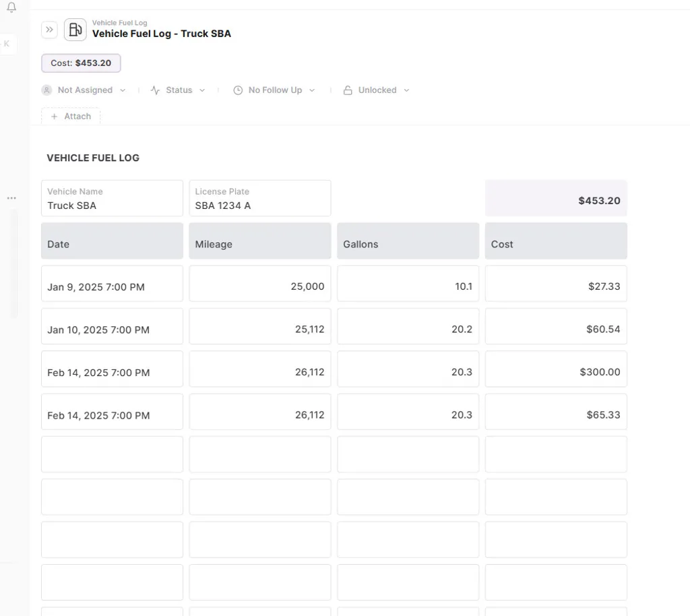
Task: Select the Jan 9, 2025 date cell
Action: pyautogui.click(x=112, y=286)
